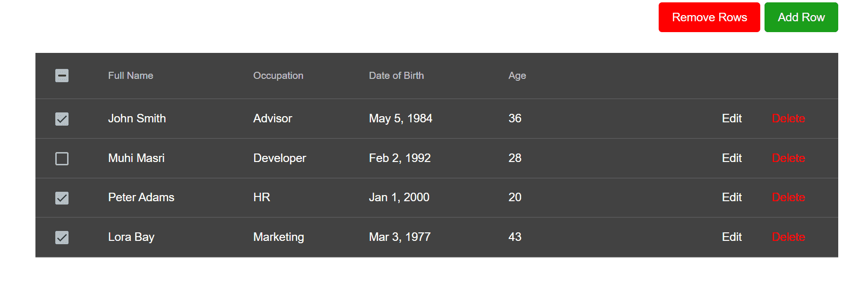The width and height of the screenshot is (868, 290).
Task: Click the Occupation column header
Action: (278, 76)
